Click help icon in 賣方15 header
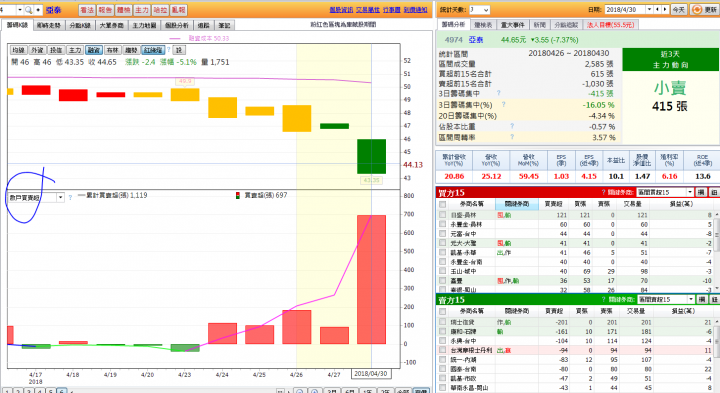The height and width of the screenshot is (393, 720). 603,299
